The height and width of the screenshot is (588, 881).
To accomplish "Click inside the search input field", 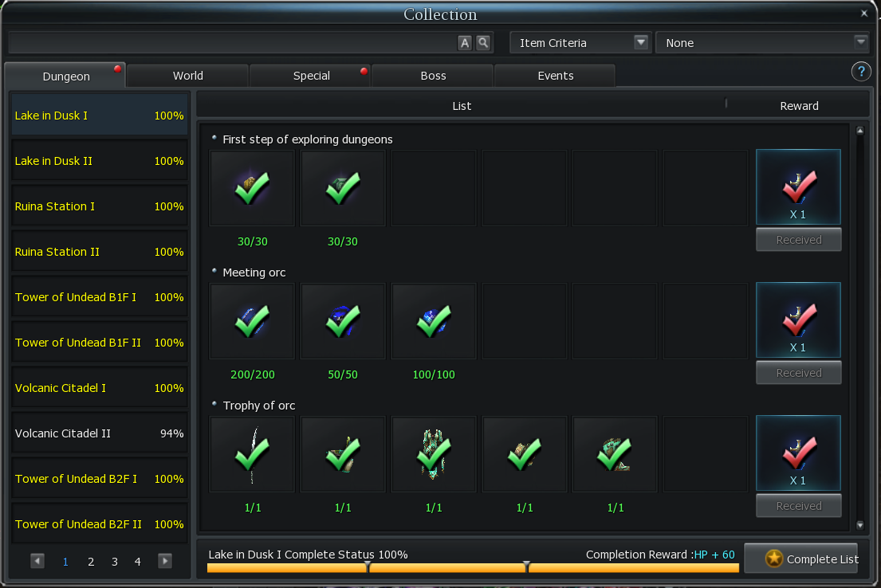I will tap(231, 43).
